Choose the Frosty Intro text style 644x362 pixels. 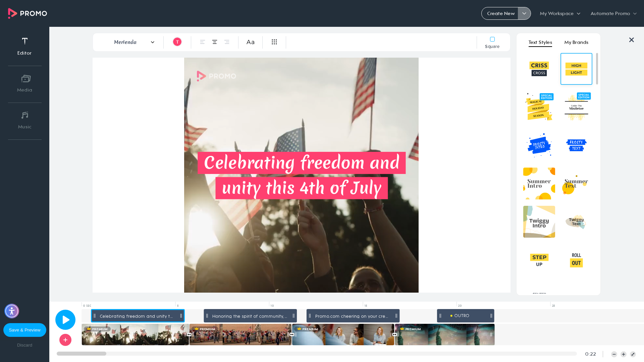pyautogui.click(x=539, y=145)
